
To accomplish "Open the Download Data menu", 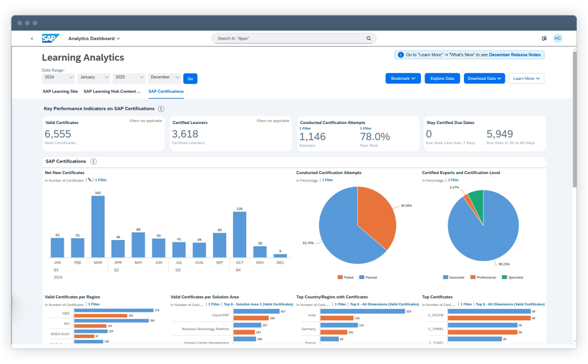I will coord(484,78).
